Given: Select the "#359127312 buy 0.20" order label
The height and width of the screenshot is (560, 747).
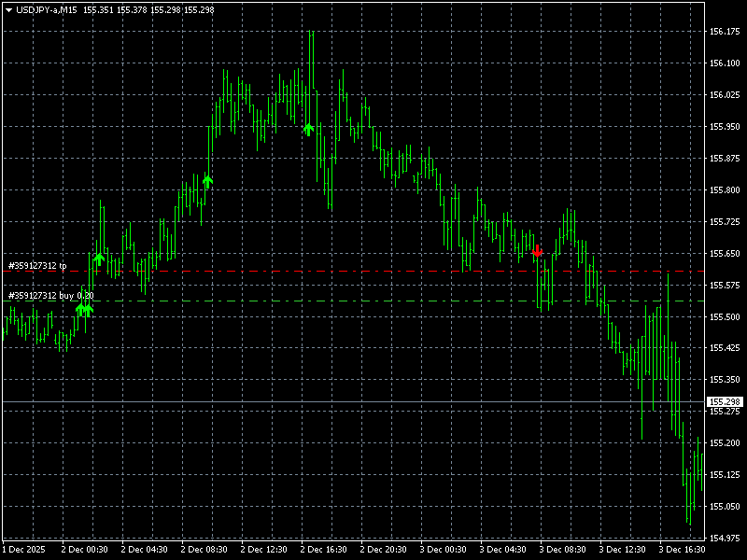Looking at the screenshot, I should [x=50, y=296].
